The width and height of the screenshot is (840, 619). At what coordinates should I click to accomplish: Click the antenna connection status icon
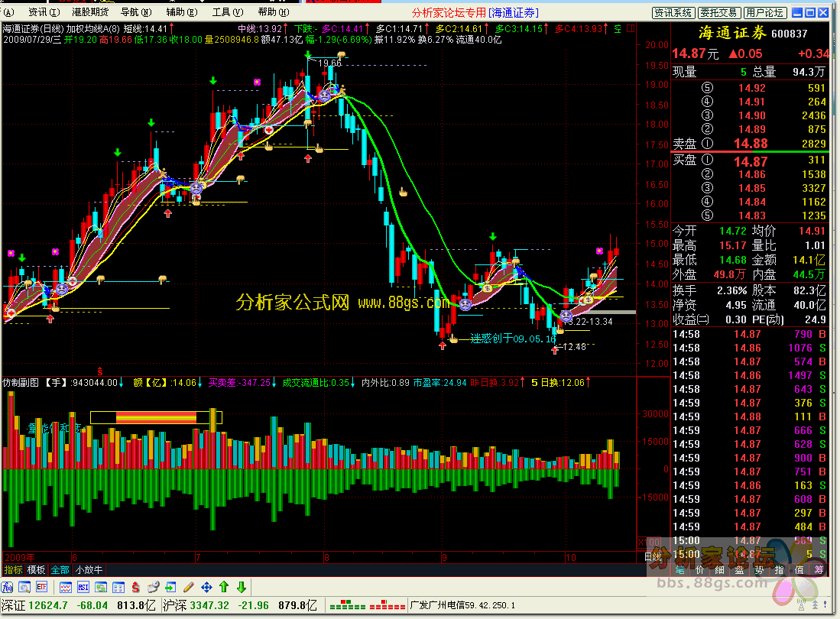pyautogui.click(x=802, y=605)
